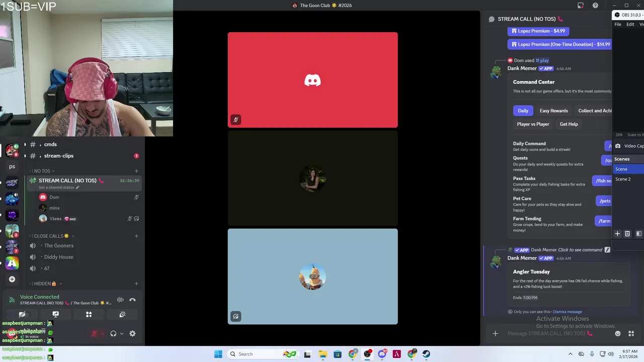The width and height of the screenshot is (644, 362).
Task: Open chat bubble icon beside STREAM CALL header
Action: click(492, 19)
